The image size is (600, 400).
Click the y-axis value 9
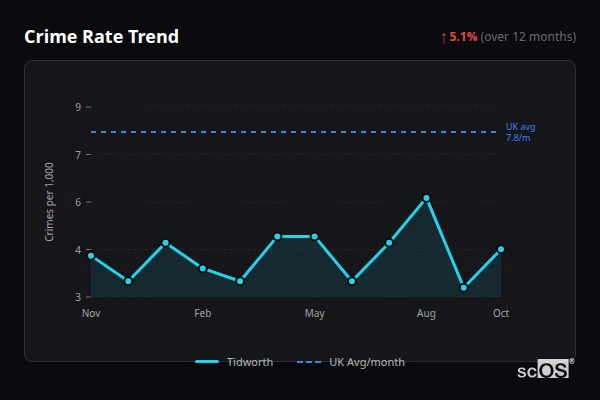78,107
